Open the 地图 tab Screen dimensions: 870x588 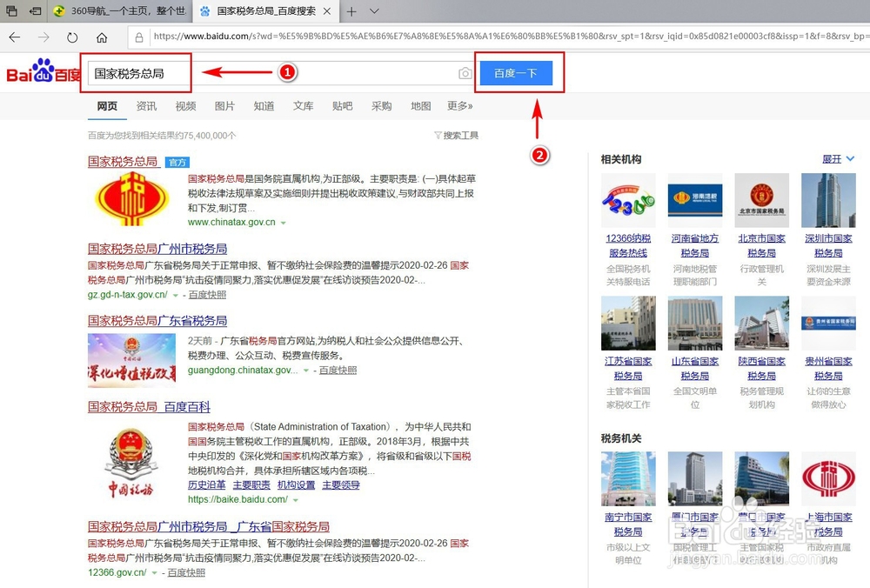coord(420,106)
